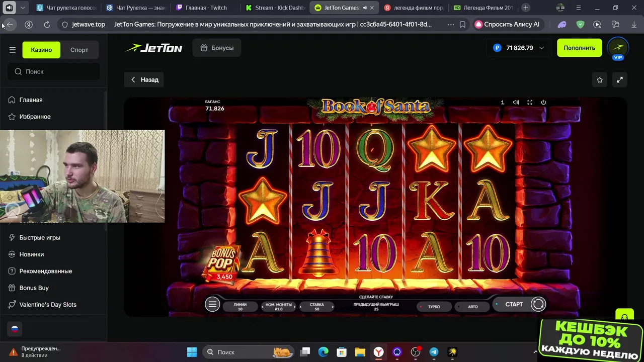Click the sidebar Поиск search field
The height and width of the screenshot is (362, 644).
click(53, 71)
